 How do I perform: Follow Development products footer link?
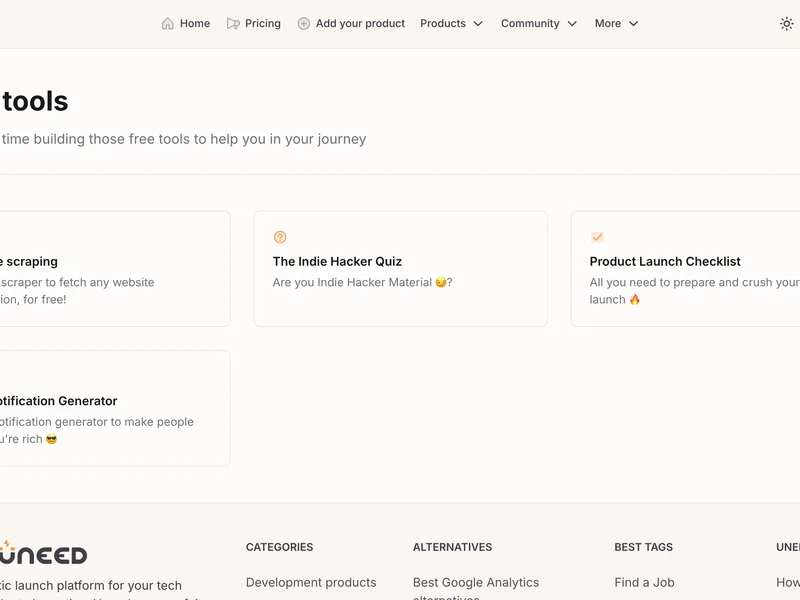311,582
